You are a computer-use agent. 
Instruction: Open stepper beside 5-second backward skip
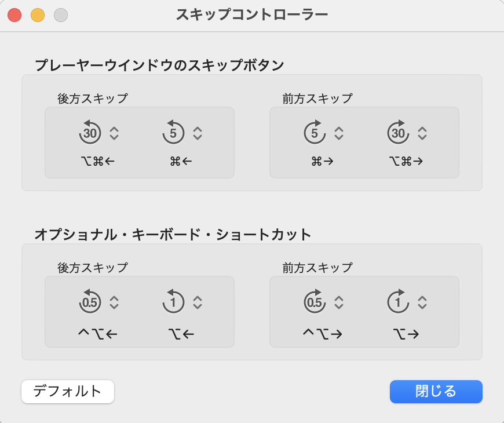click(198, 133)
